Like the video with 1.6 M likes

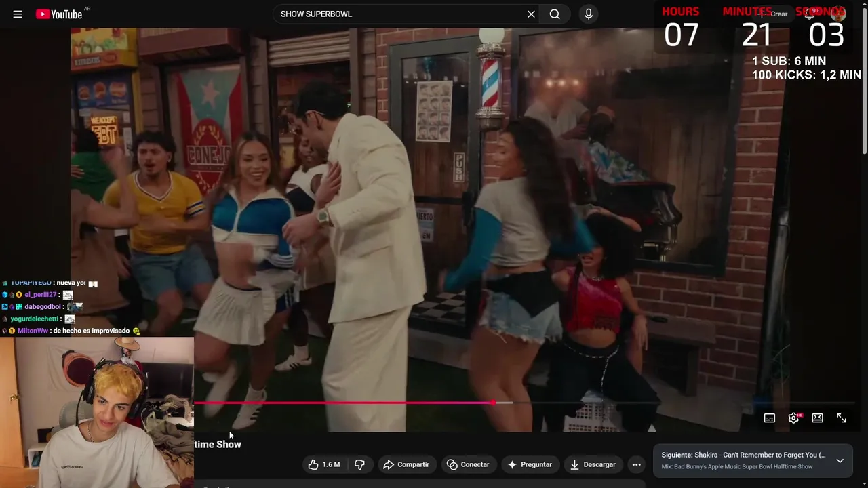coord(324,464)
